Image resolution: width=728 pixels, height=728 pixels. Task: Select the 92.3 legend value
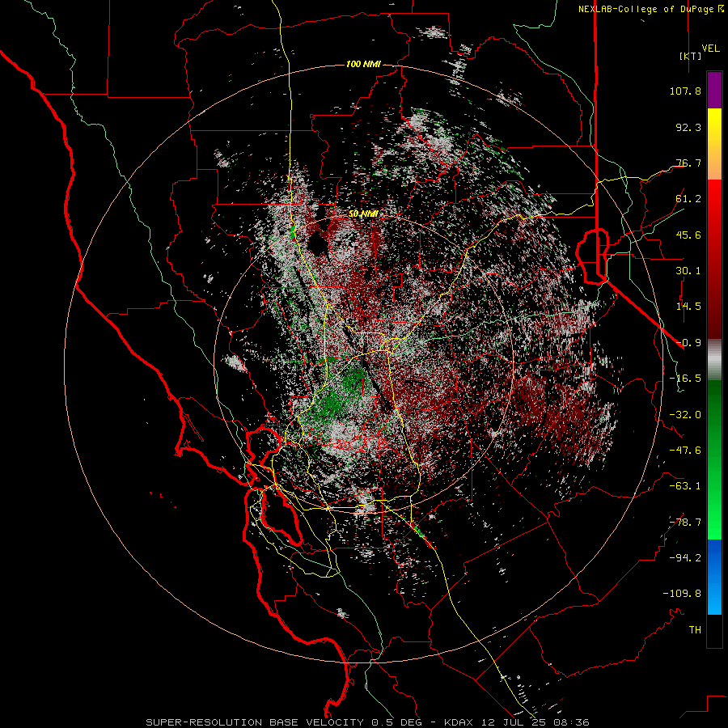pyautogui.click(x=688, y=127)
